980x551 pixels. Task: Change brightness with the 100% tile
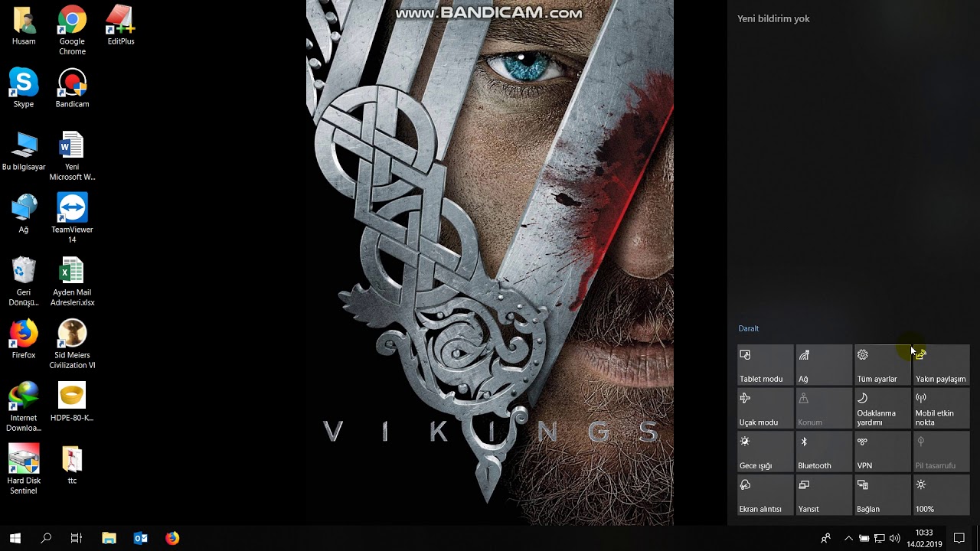[x=941, y=495]
